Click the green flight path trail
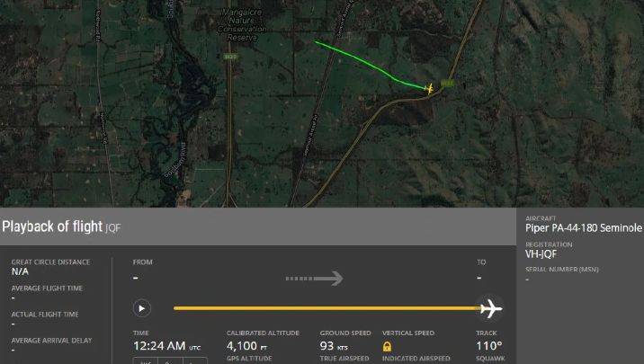The height and width of the screenshot is (364, 644). [x=370, y=65]
